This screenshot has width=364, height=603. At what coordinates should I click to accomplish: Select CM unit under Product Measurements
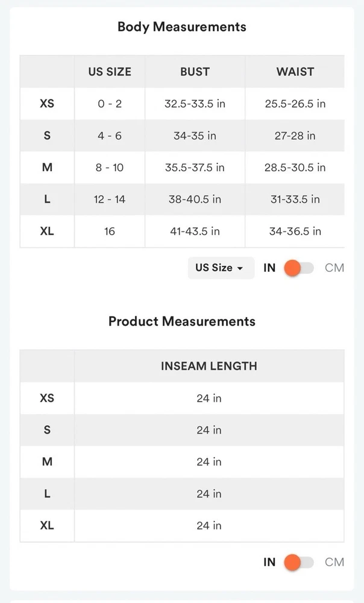(x=334, y=563)
